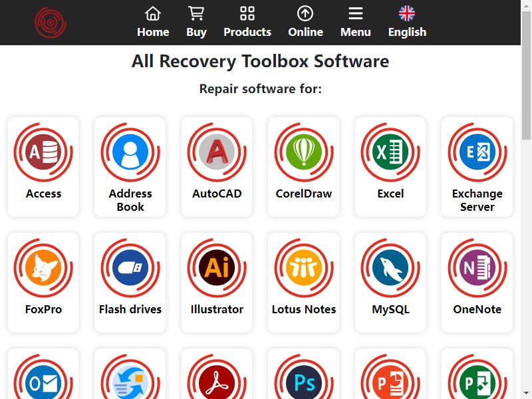Image resolution: width=532 pixels, height=399 pixels.
Task: Open the Address Book link text
Action: [x=130, y=200]
